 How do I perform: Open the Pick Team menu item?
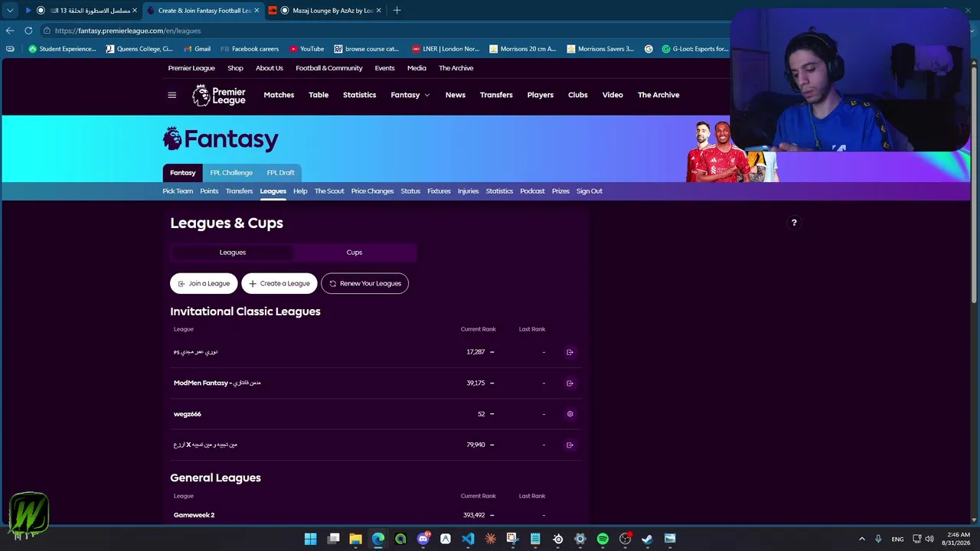click(178, 191)
